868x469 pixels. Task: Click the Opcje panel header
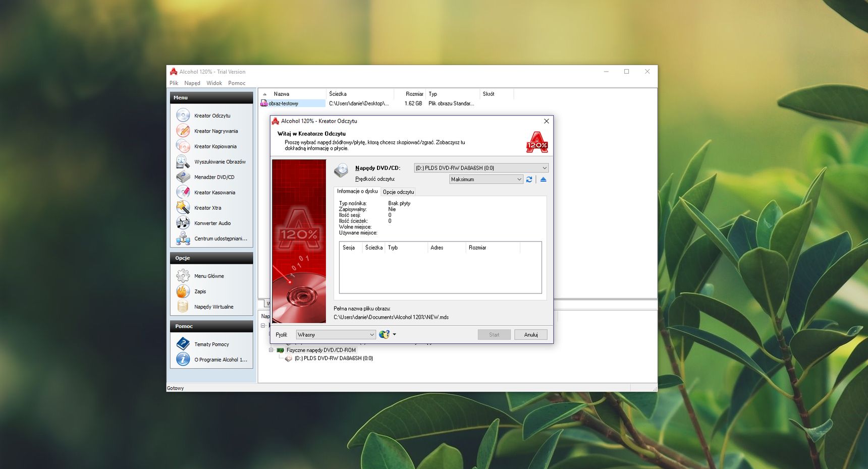click(x=211, y=258)
